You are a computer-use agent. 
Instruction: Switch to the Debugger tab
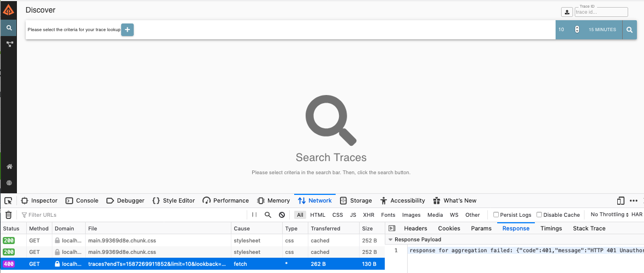(x=126, y=200)
